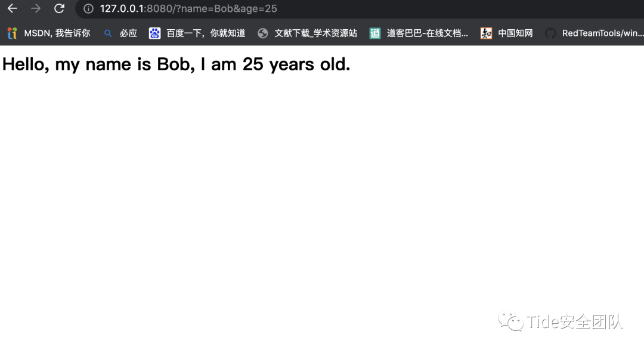Screen dimensions: 644x350
Task: Click the forward navigation arrow
Action: [36, 8]
